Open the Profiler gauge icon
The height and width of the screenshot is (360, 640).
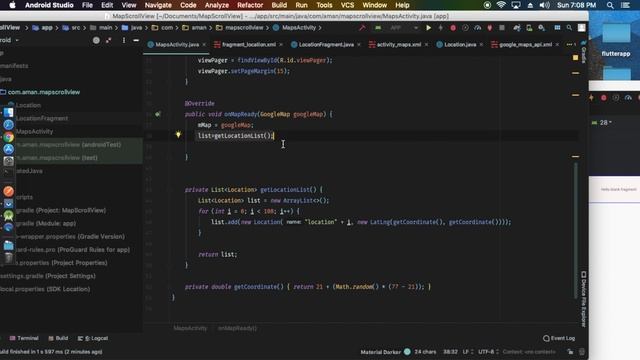click(478, 28)
